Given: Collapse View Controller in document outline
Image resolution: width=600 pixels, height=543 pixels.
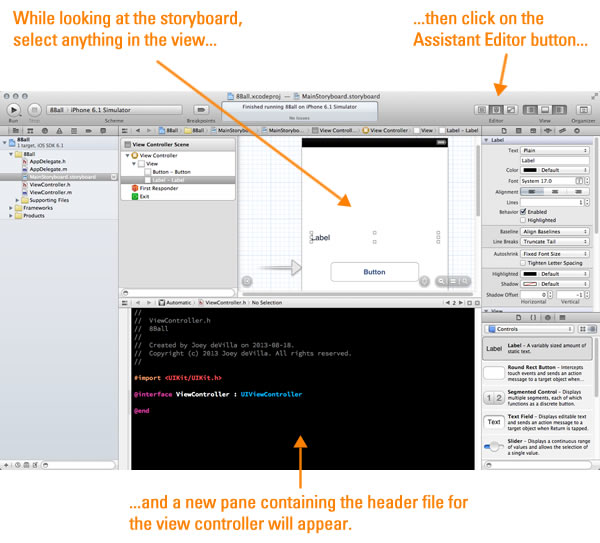Looking at the screenshot, I should tap(127, 155).
